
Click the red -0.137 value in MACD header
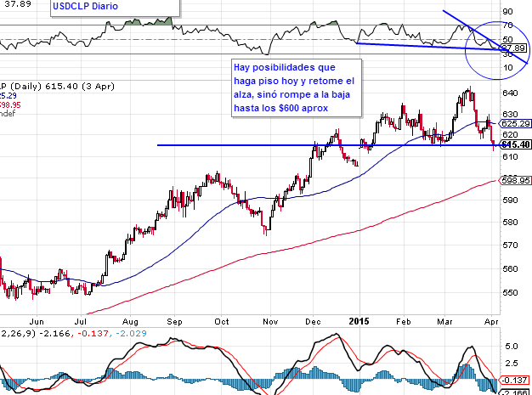click(x=93, y=334)
